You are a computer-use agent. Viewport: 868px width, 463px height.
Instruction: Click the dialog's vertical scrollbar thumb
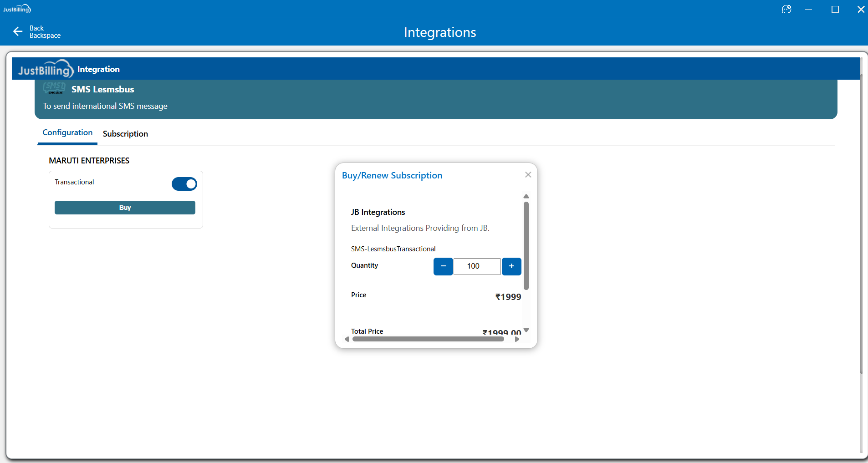pos(526,246)
